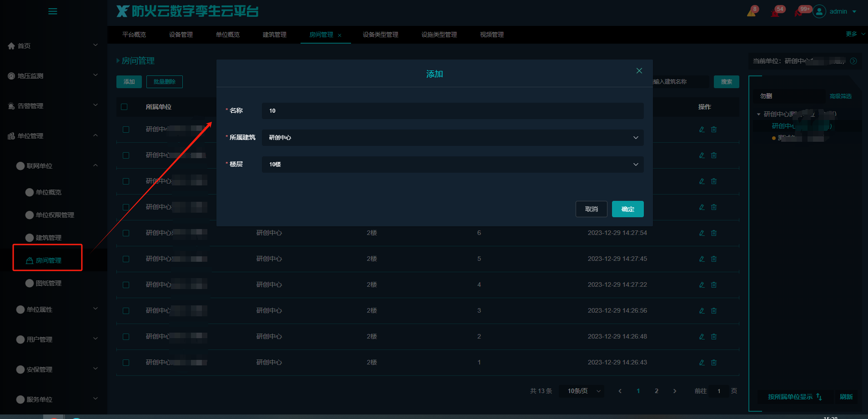Image resolution: width=868 pixels, height=419 pixels.
Task: Edit the room row dated 2023-12-29 14:27:22
Action: click(x=702, y=285)
